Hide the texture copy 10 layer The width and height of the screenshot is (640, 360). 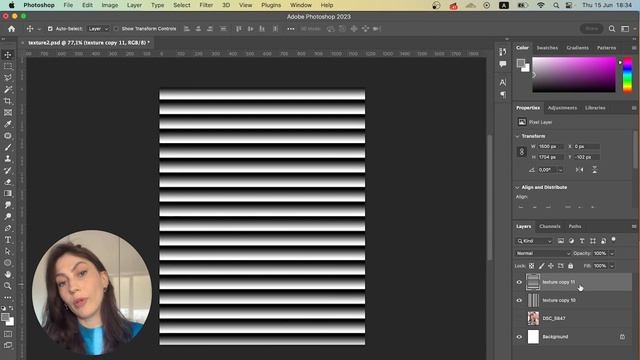click(519, 300)
